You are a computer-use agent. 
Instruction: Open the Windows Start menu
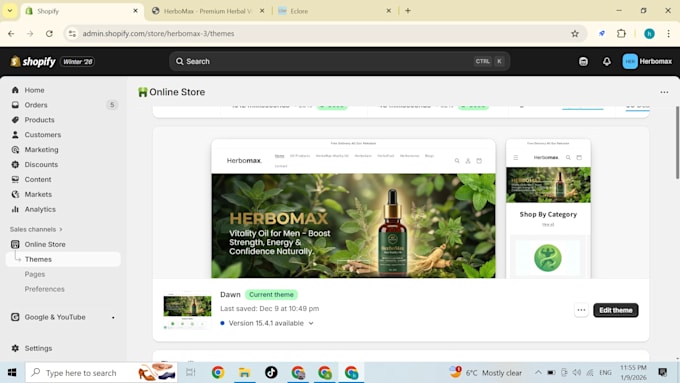pos(12,373)
